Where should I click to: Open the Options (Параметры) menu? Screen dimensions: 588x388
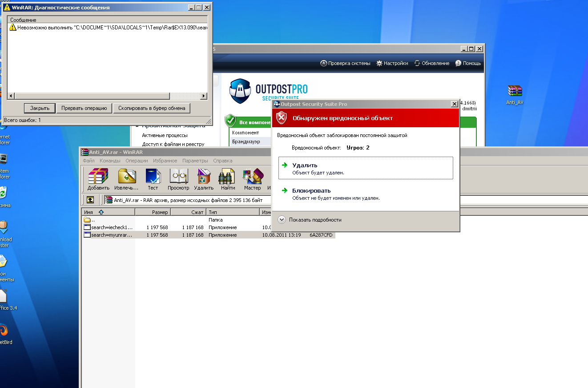coord(195,161)
